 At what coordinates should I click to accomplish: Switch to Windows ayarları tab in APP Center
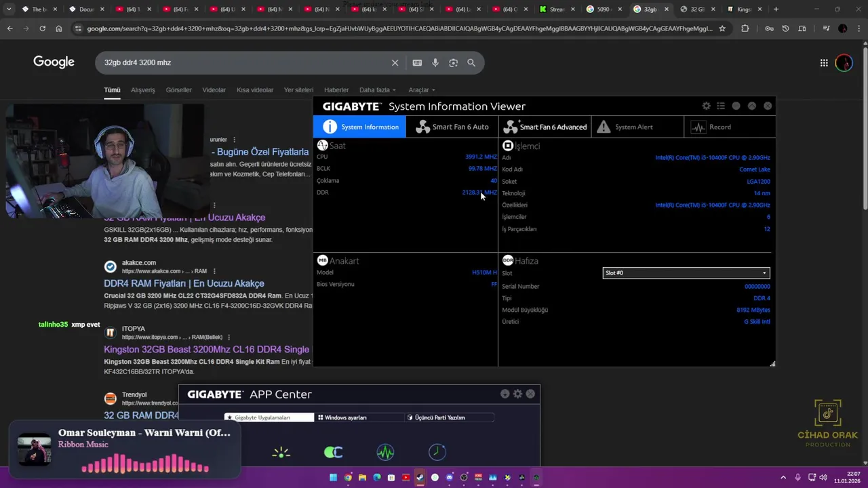pyautogui.click(x=359, y=418)
